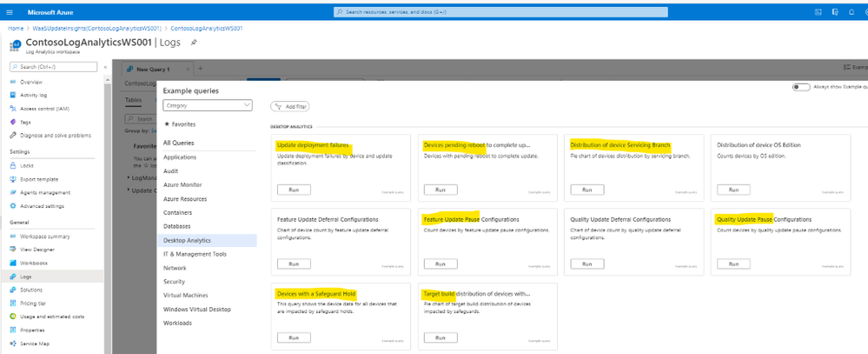Image resolution: width=868 pixels, height=354 pixels.
Task: Open Workspace summary
Action: click(45, 236)
